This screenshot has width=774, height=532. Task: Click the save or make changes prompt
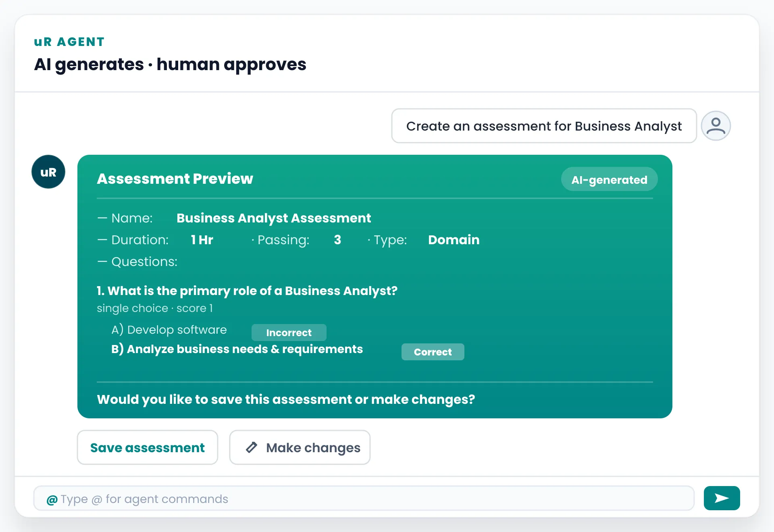coord(286,399)
